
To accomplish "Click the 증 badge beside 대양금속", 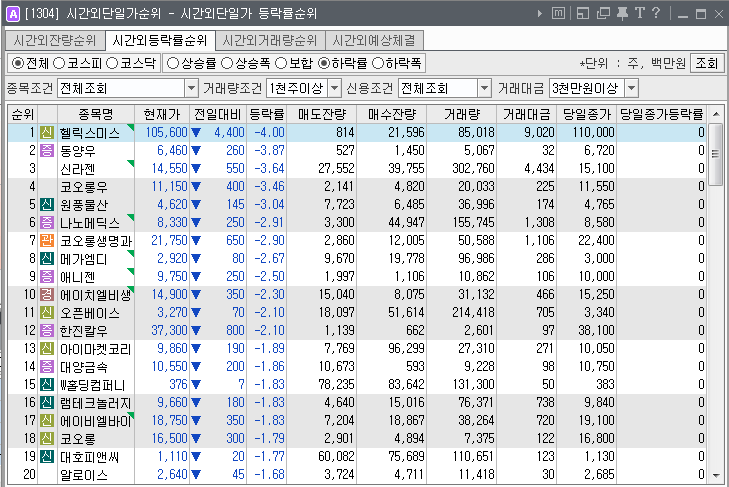I will [46, 367].
